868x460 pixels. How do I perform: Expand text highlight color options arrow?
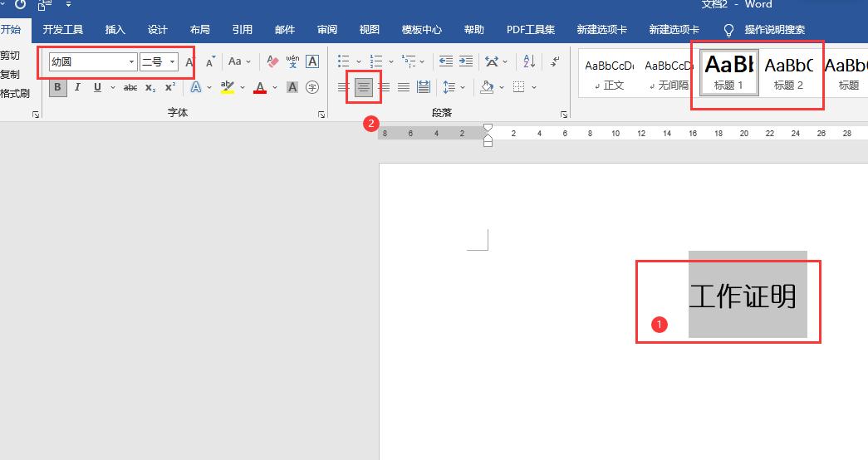pyautogui.click(x=243, y=87)
